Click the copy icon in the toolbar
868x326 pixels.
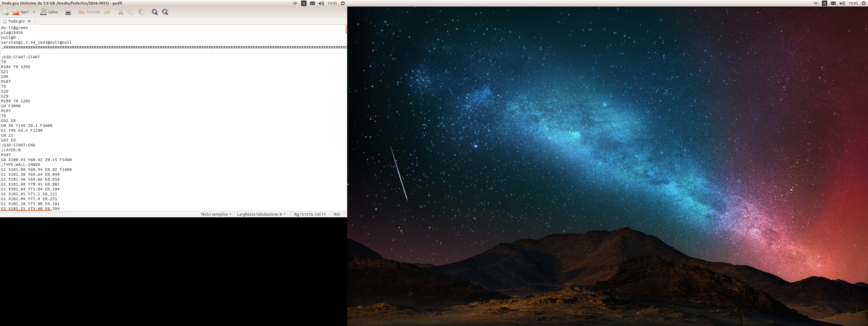click(131, 12)
